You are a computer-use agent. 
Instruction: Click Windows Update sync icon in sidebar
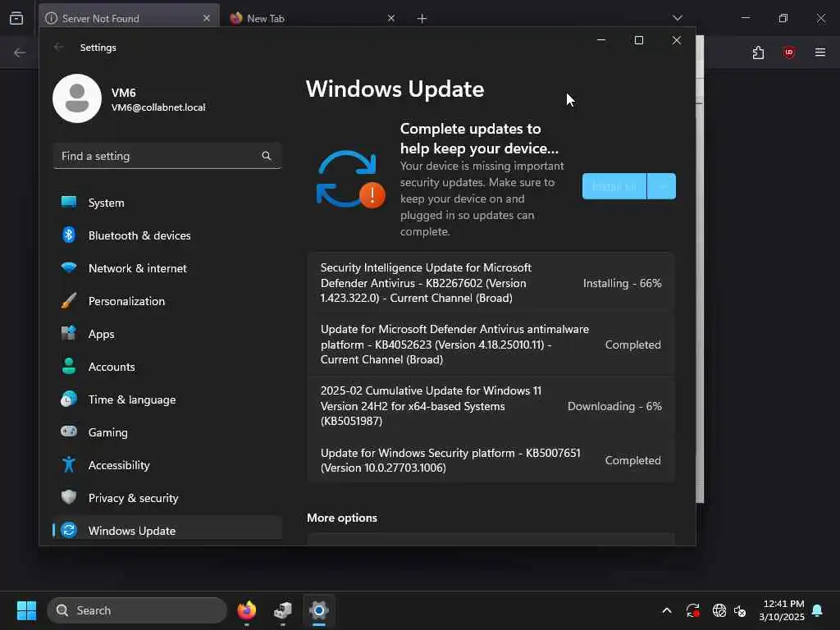[69, 530]
